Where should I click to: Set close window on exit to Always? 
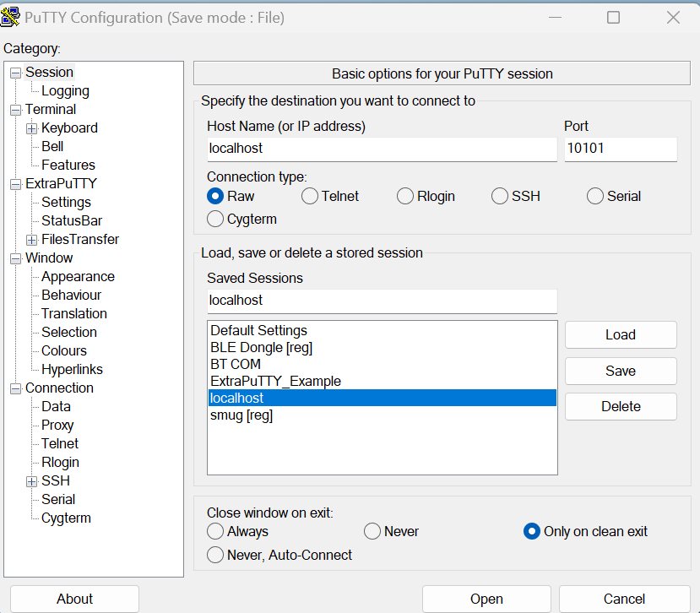[215, 532]
